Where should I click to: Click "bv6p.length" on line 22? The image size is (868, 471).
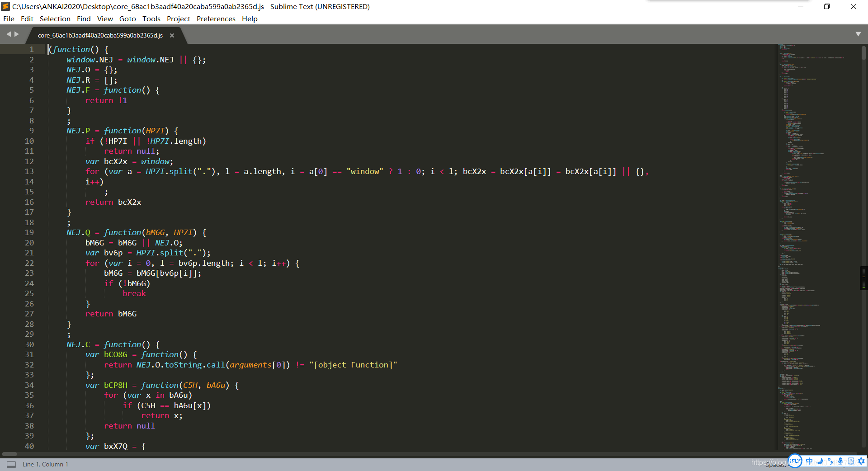(x=204, y=263)
